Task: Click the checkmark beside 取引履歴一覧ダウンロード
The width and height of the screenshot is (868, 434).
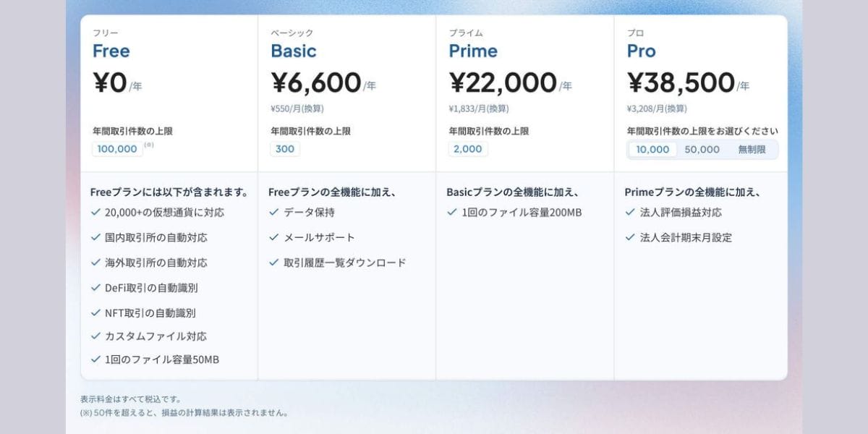Action: (x=273, y=261)
